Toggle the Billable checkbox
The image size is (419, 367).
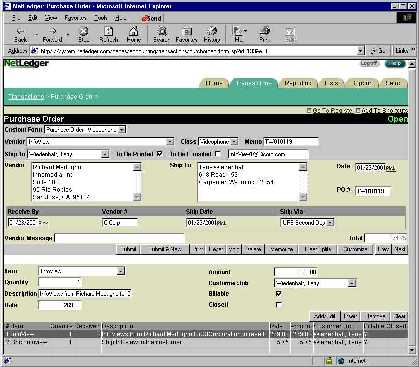279,294
